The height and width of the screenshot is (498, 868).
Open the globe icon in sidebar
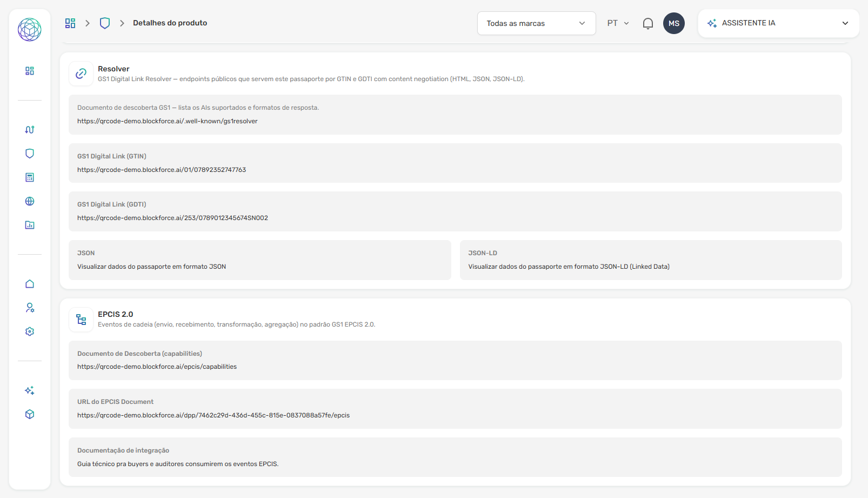tap(30, 201)
